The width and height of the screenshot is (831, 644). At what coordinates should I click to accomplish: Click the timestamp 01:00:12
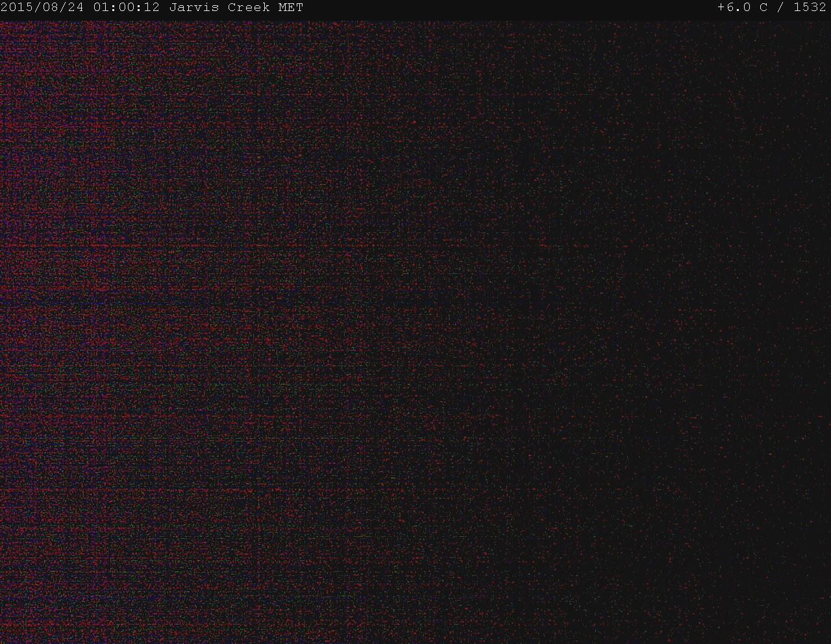126,8
